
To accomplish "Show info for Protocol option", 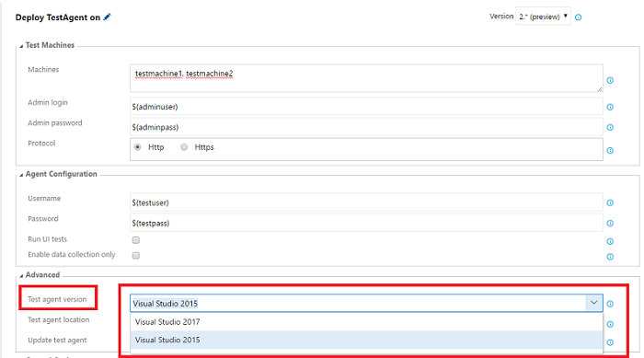I will pyautogui.click(x=610, y=150).
